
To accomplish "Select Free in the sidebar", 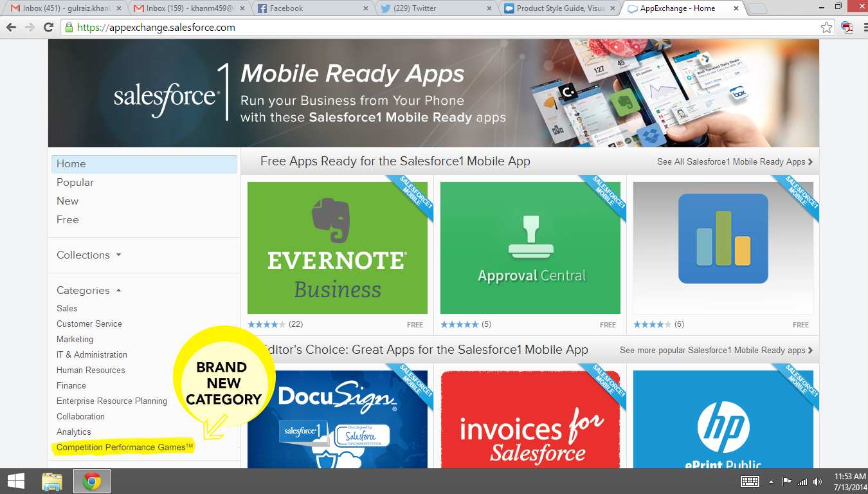I will pyautogui.click(x=68, y=220).
